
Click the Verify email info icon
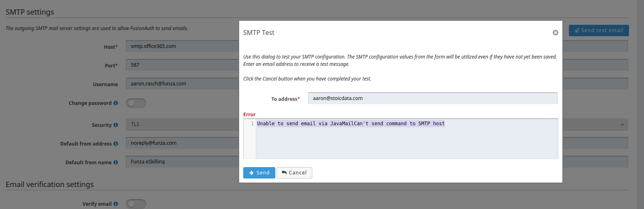pyautogui.click(x=116, y=204)
